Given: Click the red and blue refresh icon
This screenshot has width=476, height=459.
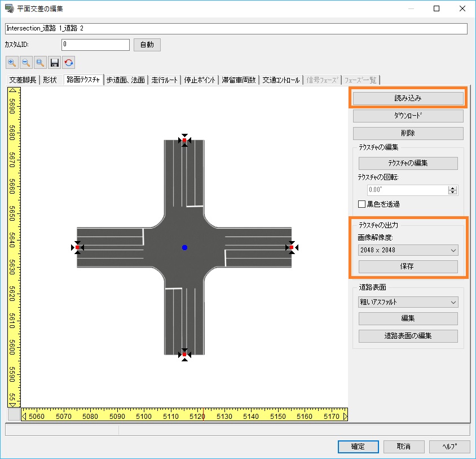Looking at the screenshot, I should (x=69, y=63).
